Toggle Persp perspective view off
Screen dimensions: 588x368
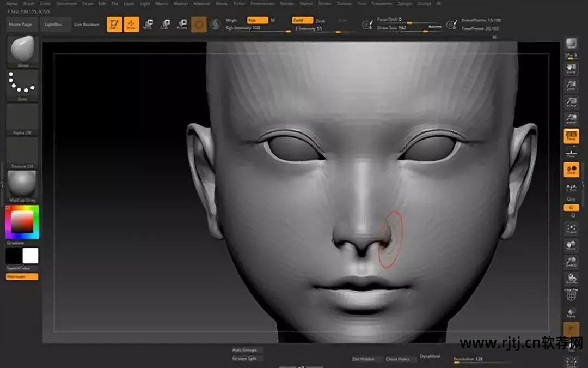coord(571,136)
